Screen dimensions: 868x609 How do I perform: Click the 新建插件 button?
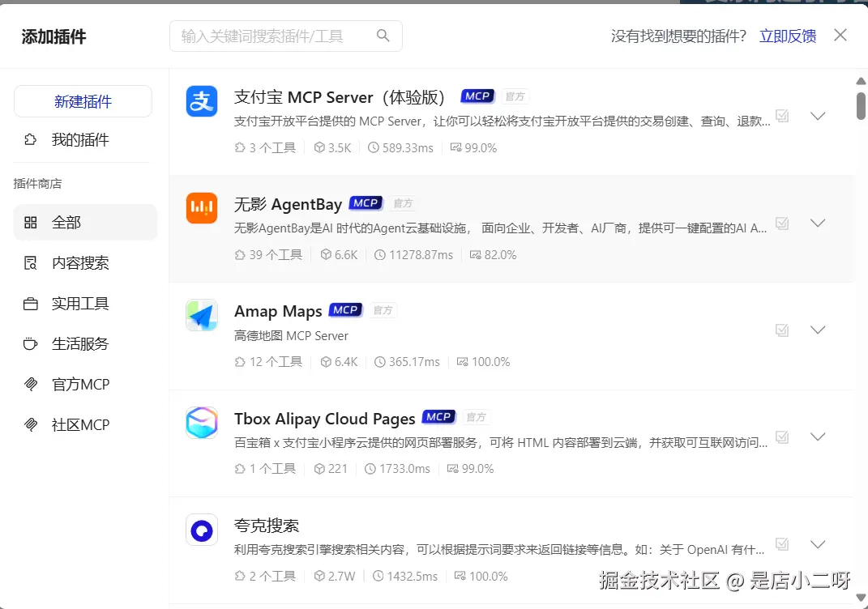click(x=83, y=101)
